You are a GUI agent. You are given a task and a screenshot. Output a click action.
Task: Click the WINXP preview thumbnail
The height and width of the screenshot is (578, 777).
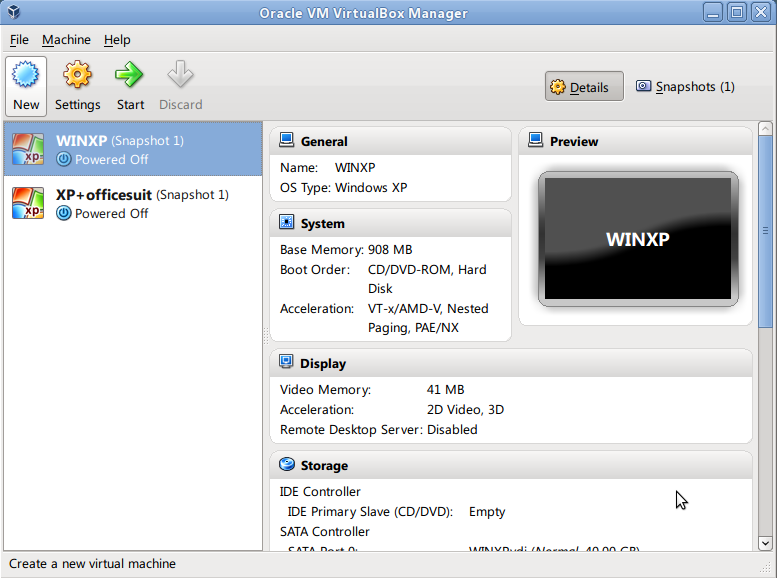[x=638, y=239]
